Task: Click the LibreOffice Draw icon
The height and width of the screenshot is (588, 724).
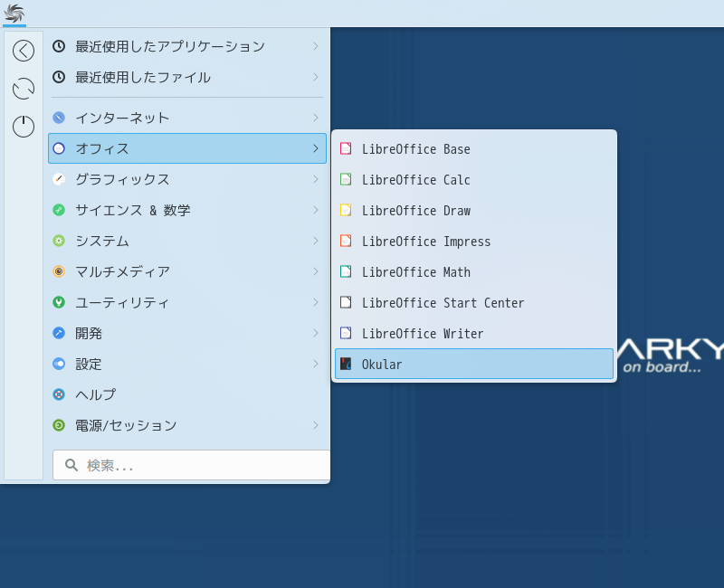Action: coord(346,210)
